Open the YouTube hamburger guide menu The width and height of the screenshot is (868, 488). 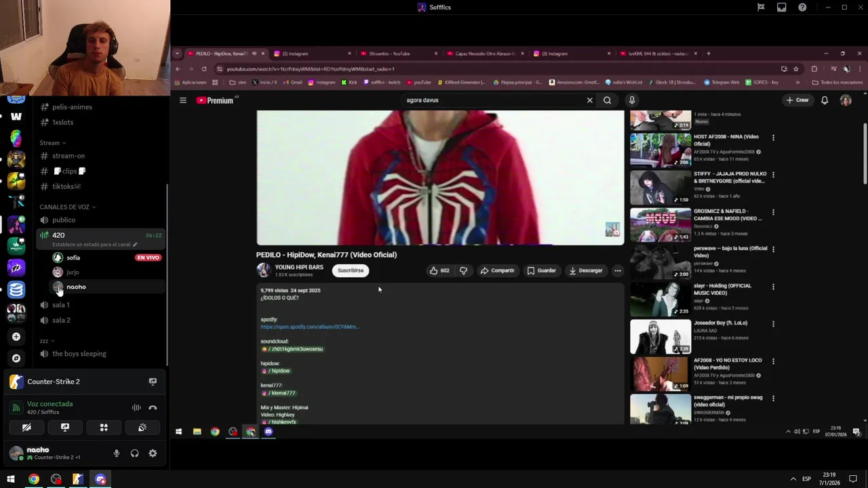[182, 100]
